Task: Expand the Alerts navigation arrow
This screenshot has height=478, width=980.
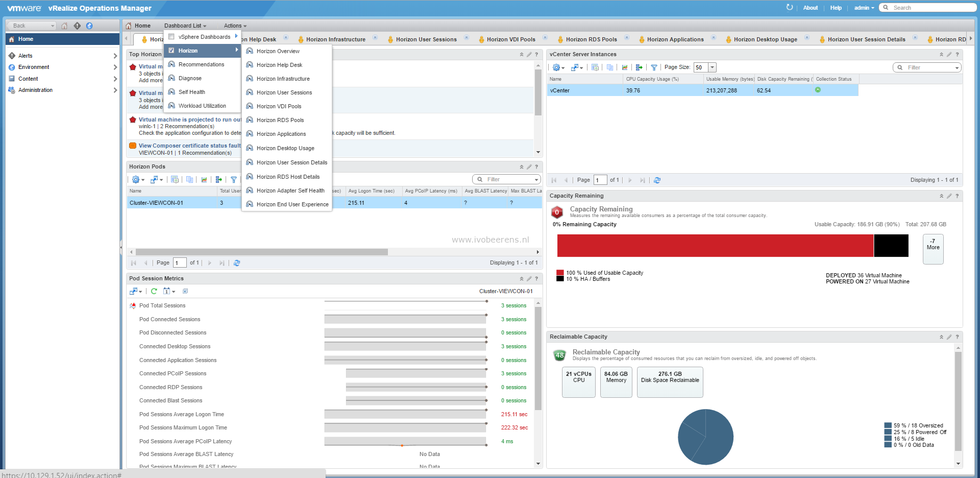Action: (115, 56)
